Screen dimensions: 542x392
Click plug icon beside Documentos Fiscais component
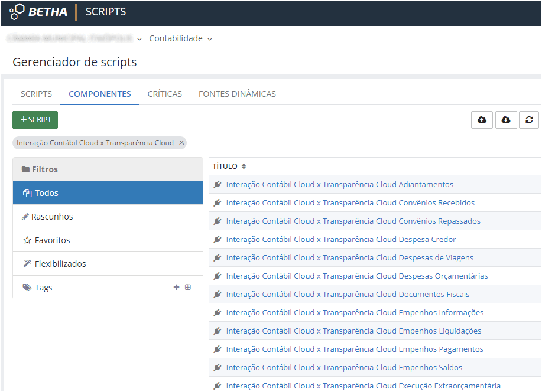coord(218,295)
